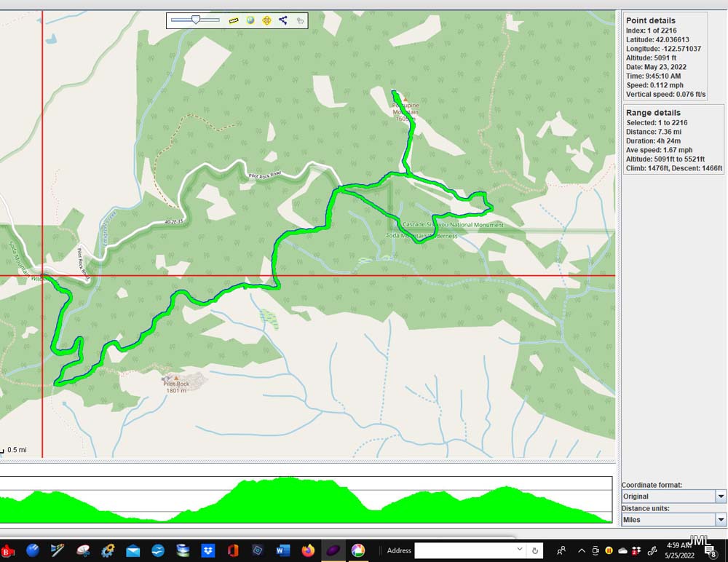
Task: Open the Mail app in taskbar
Action: (132, 550)
